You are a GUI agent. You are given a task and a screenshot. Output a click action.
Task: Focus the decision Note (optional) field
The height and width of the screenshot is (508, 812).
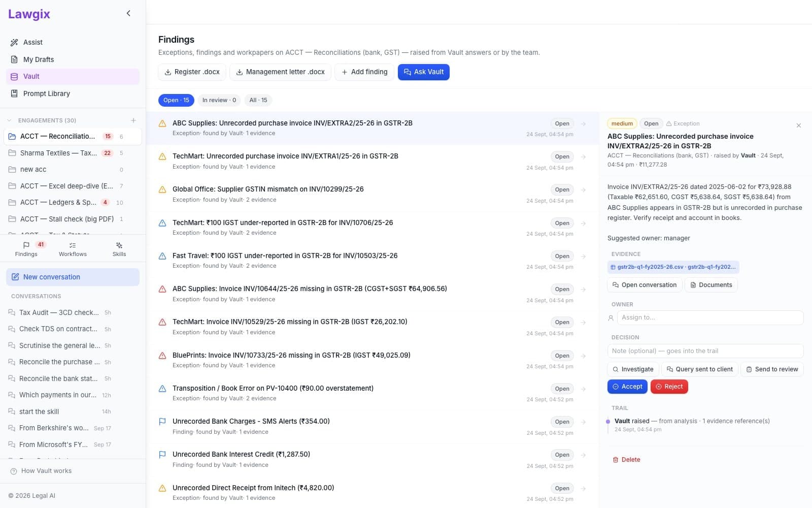click(705, 351)
